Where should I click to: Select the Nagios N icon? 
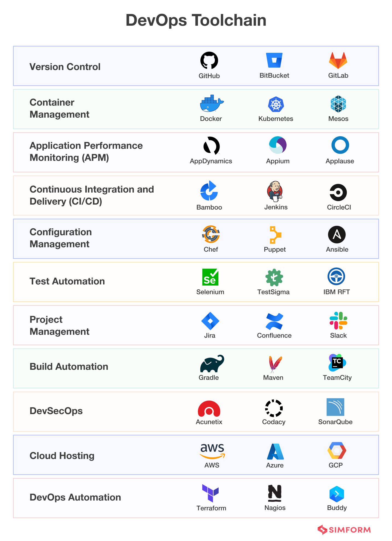point(275,493)
